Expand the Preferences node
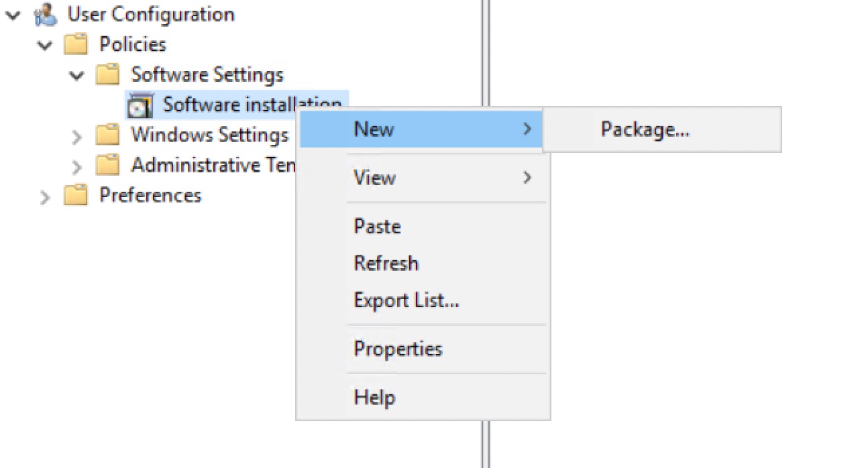The width and height of the screenshot is (868, 468). (x=45, y=195)
